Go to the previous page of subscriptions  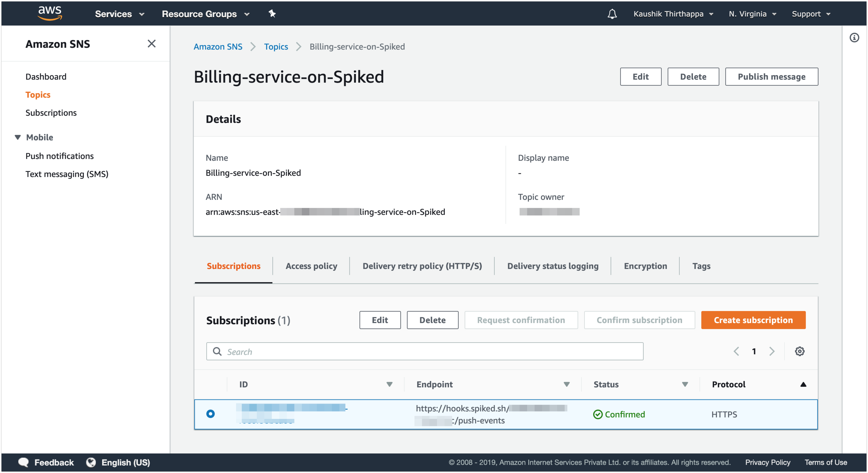pyautogui.click(x=736, y=351)
